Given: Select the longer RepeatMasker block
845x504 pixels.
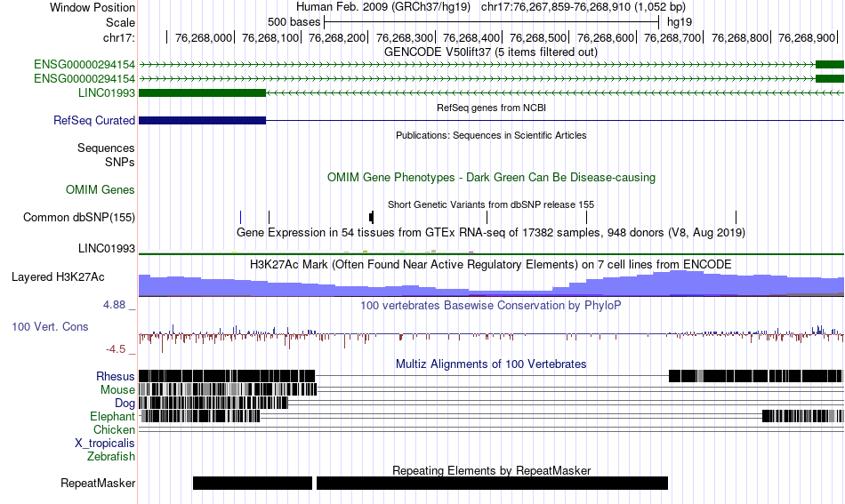Looking at the screenshot, I should tap(492, 483).
